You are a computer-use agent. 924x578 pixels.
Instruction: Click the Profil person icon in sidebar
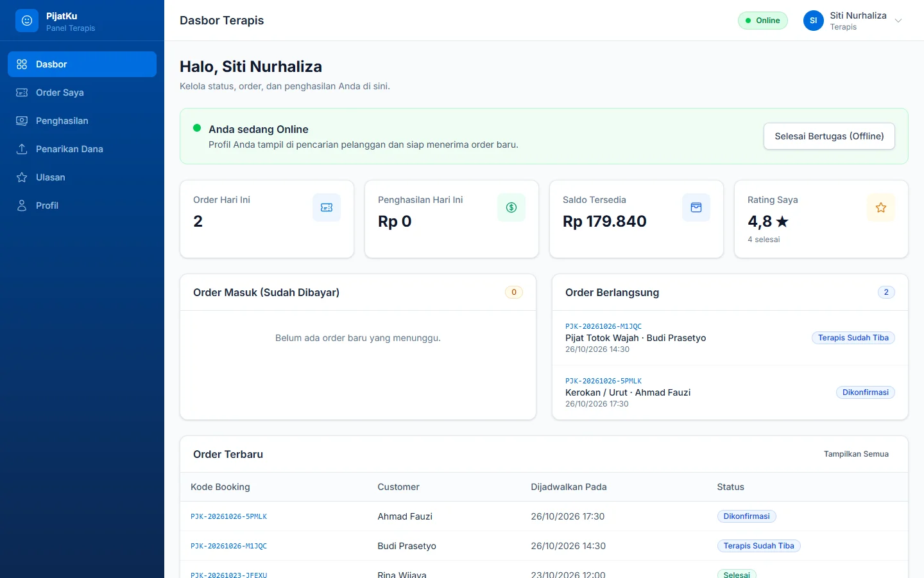[x=22, y=206]
